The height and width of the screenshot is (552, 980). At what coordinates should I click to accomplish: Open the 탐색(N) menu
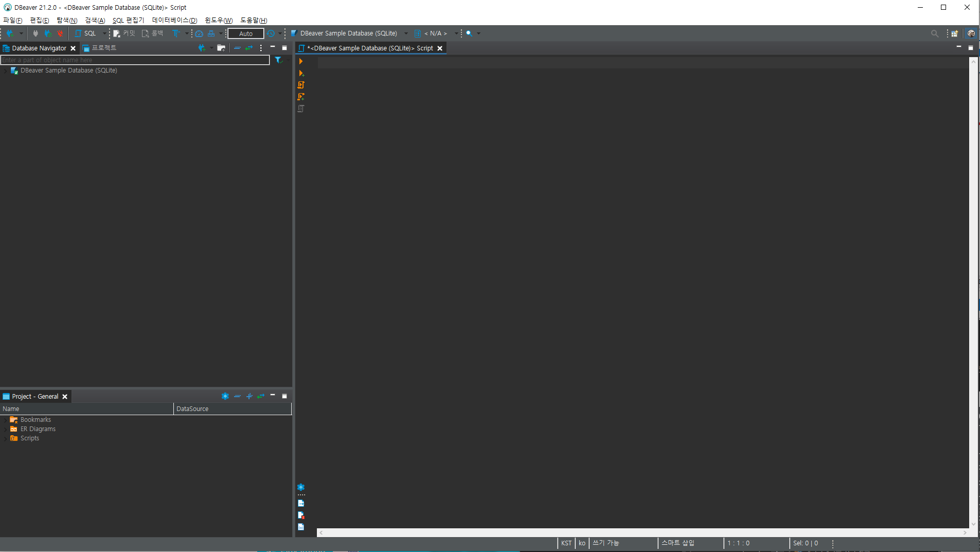(x=67, y=20)
